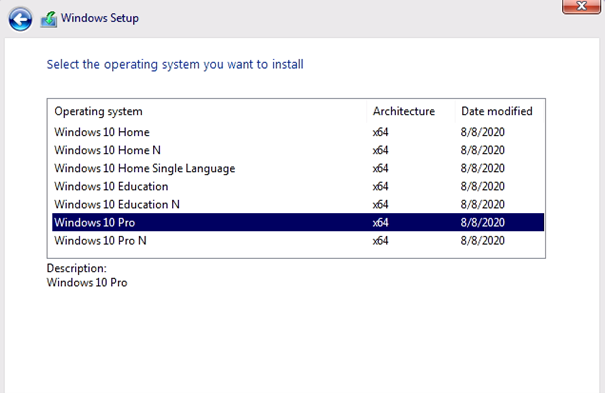Click the Architecture column header
Screen dimensions: 605x393
411,111
